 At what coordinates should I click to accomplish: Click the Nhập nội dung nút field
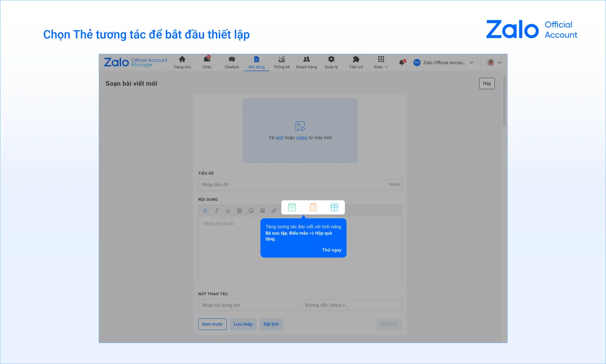248,305
